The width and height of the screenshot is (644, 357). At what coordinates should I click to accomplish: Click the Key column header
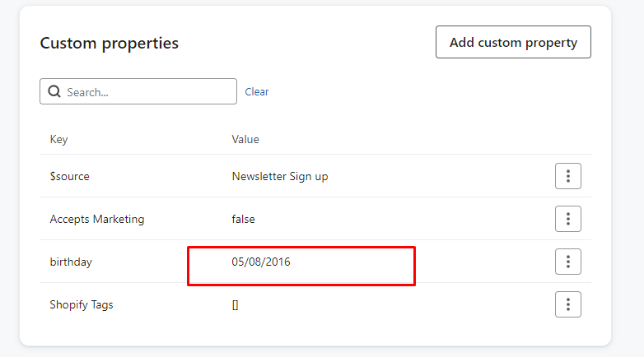[58, 139]
